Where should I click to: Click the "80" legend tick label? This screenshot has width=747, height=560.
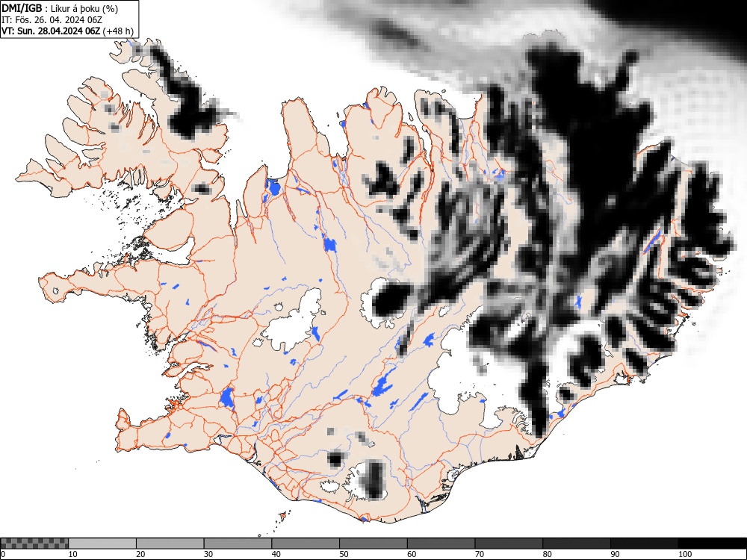click(x=547, y=554)
